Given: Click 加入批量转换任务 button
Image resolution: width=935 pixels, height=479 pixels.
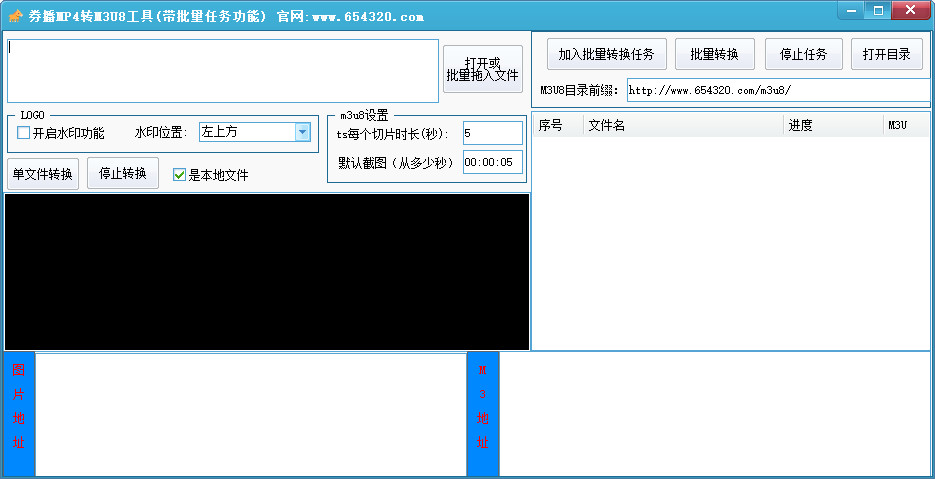Looking at the screenshot, I should [x=606, y=54].
